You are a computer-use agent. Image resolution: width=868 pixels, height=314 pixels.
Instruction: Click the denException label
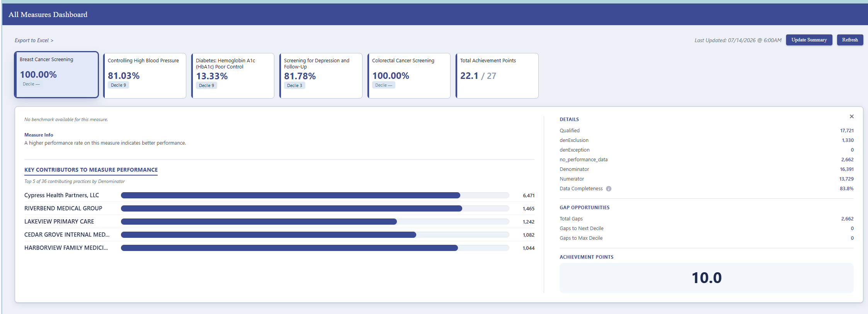click(575, 150)
